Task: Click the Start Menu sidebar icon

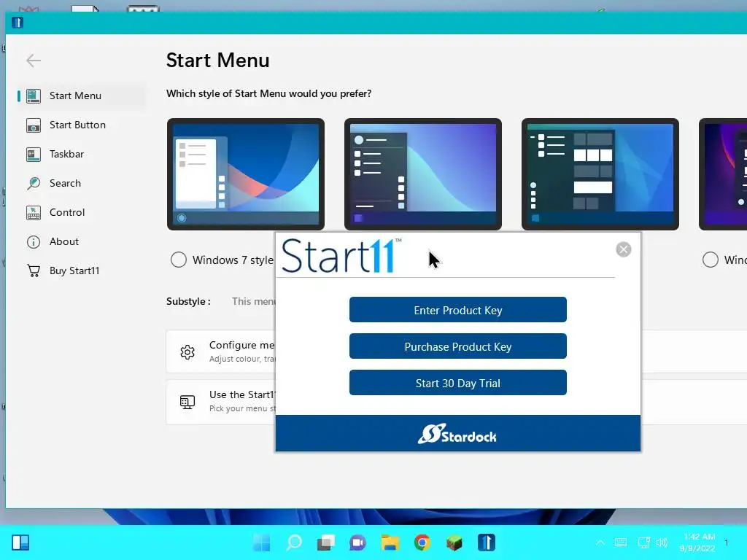Action: point(34,96)
